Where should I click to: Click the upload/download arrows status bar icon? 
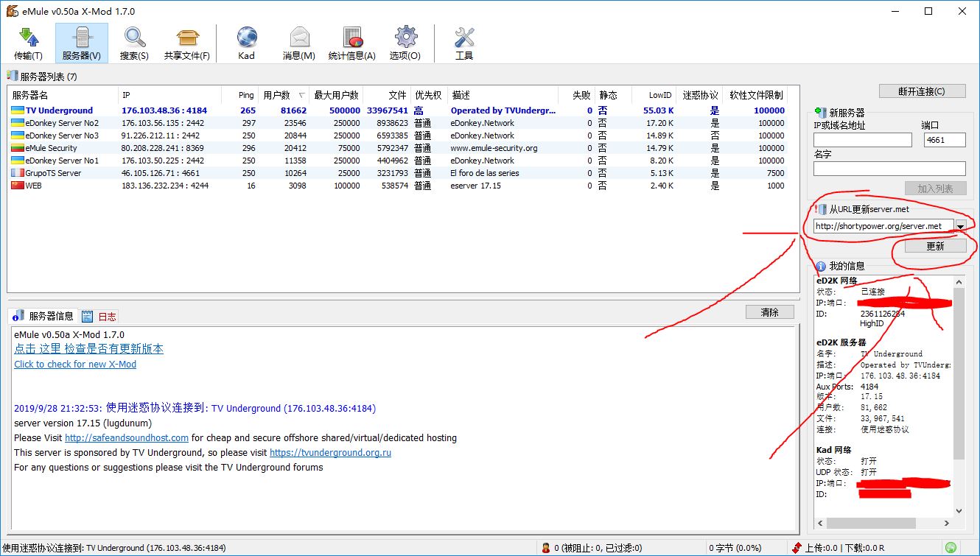tap(797, 548)
